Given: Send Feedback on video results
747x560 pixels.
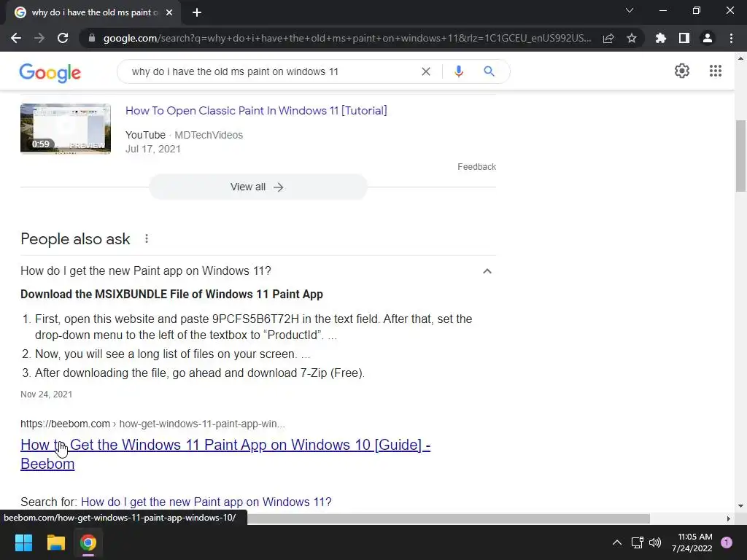Looking at the screenshot, I should [x=476, y=167].
